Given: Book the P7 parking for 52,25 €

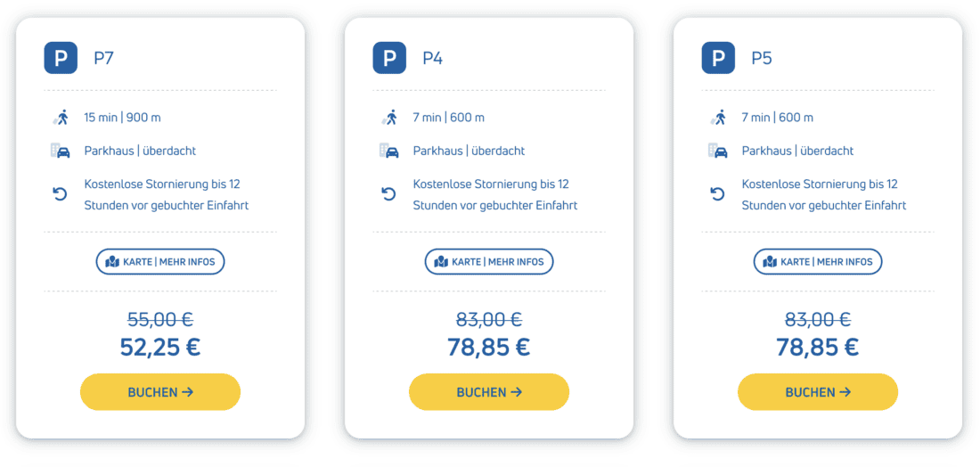Looking at the screenshot, I should 160,392.
